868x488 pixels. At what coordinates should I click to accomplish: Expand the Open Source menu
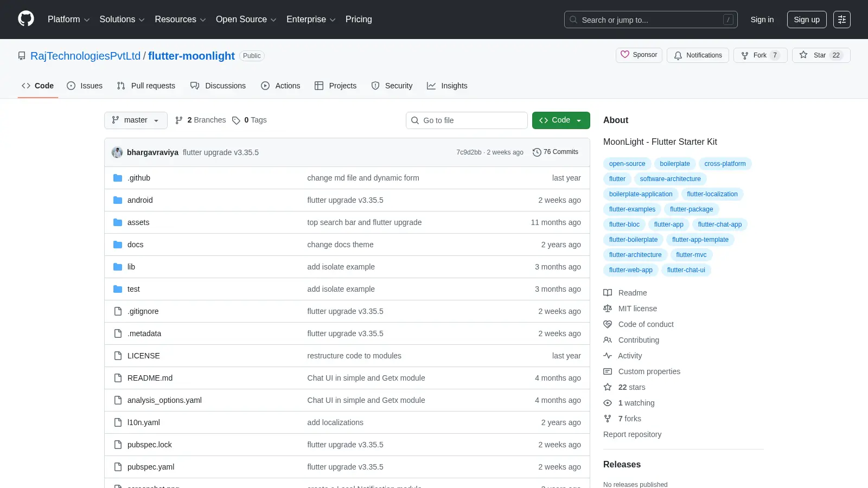[246, 20]
